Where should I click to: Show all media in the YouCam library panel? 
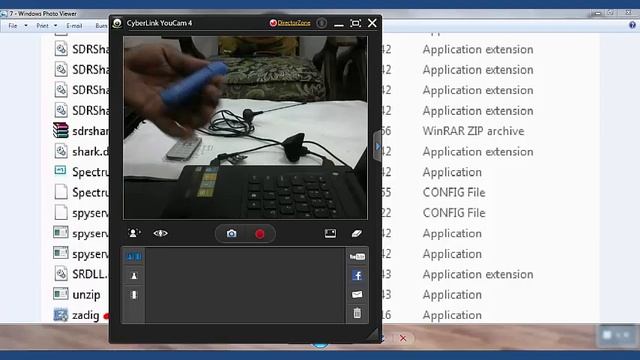click(x=134, y=256)
